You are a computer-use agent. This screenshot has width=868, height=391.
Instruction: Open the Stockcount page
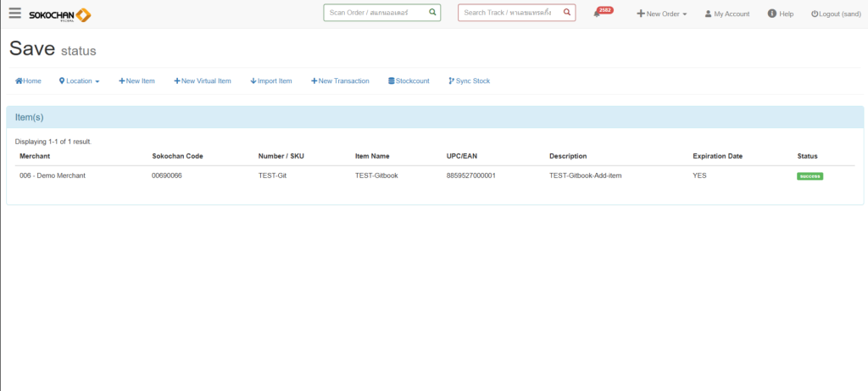(x=409, y=81)
